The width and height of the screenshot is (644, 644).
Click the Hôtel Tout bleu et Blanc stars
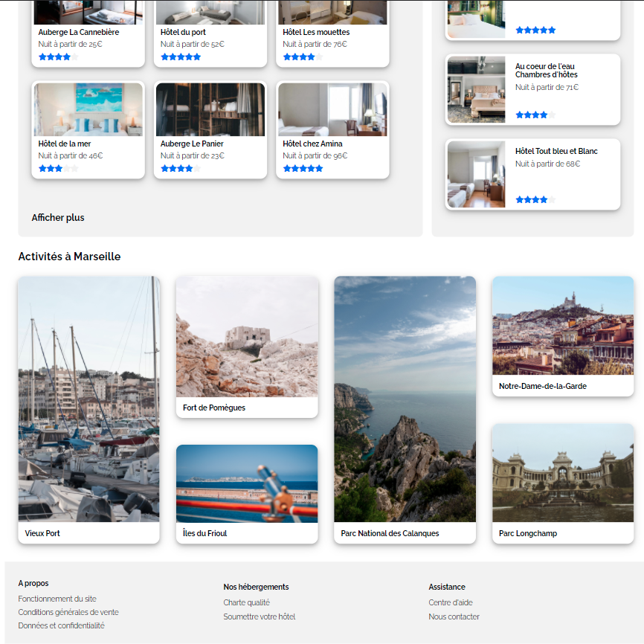(x=535, y=200)
